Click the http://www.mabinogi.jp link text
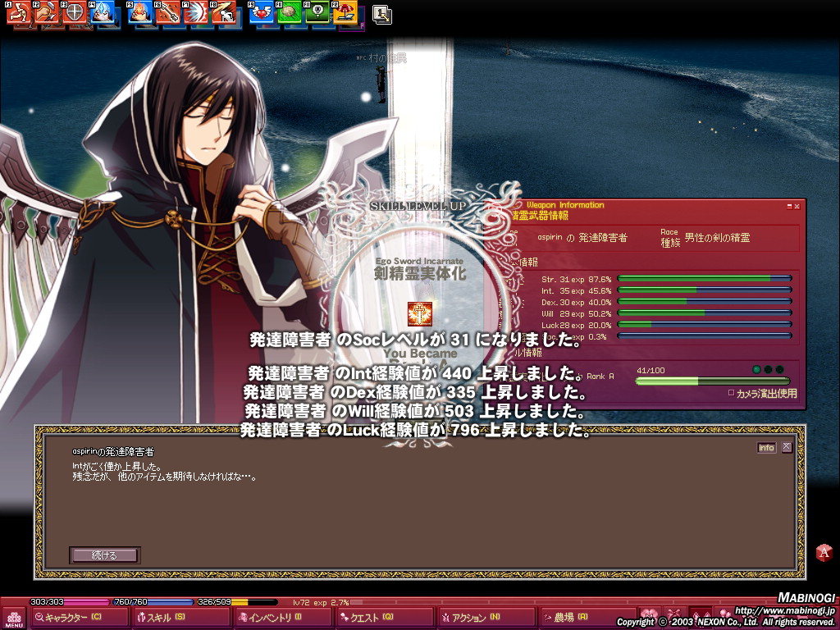The height and width of the screenshot is (630, 840). point(784,610)
